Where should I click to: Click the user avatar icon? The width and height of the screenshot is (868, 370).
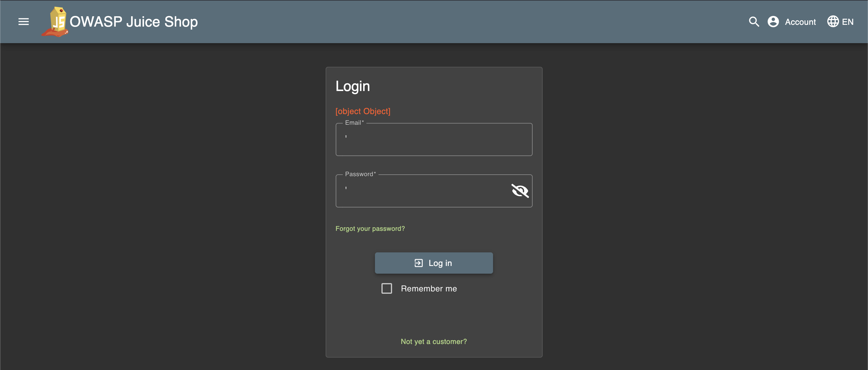(773, 22)
